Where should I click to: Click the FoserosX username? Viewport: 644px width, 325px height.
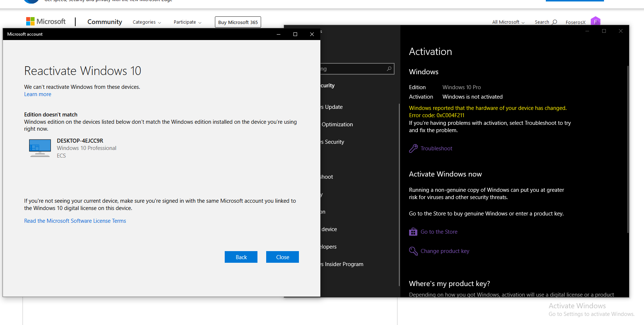pyautogui.click(x=576, y=22)
